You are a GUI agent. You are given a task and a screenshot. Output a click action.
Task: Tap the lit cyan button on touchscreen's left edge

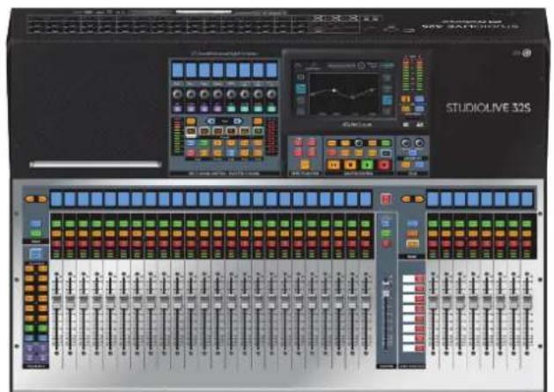[x=300, y=88]
